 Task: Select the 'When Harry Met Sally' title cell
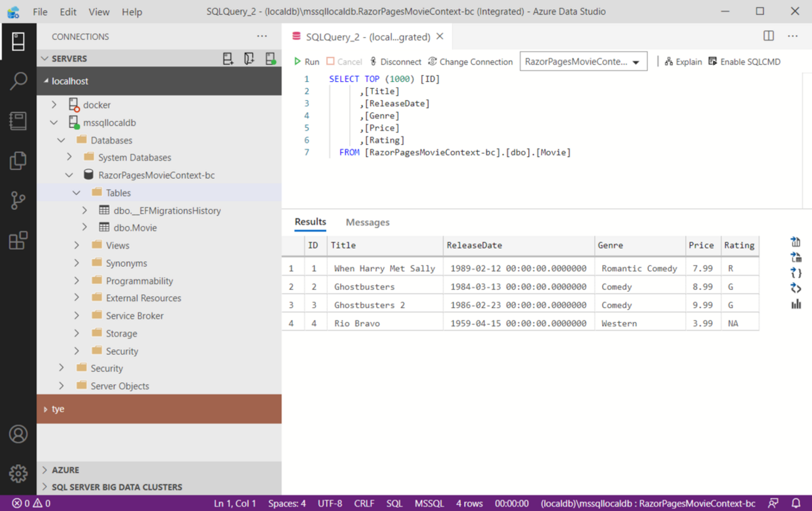point(385,269)
